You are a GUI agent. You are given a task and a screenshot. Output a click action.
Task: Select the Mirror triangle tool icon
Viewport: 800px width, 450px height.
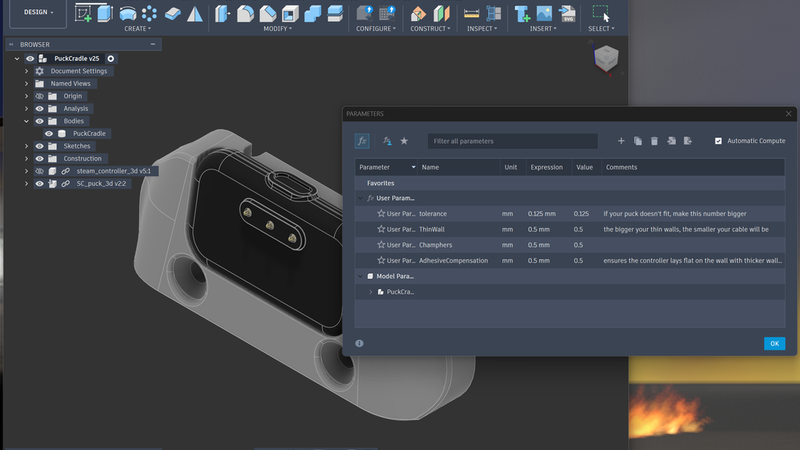(x=194, y=14)
